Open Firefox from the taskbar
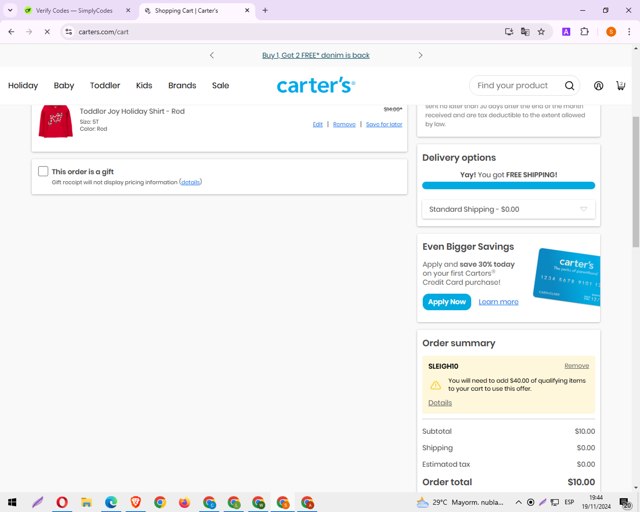640x512 pixels. 184,502
